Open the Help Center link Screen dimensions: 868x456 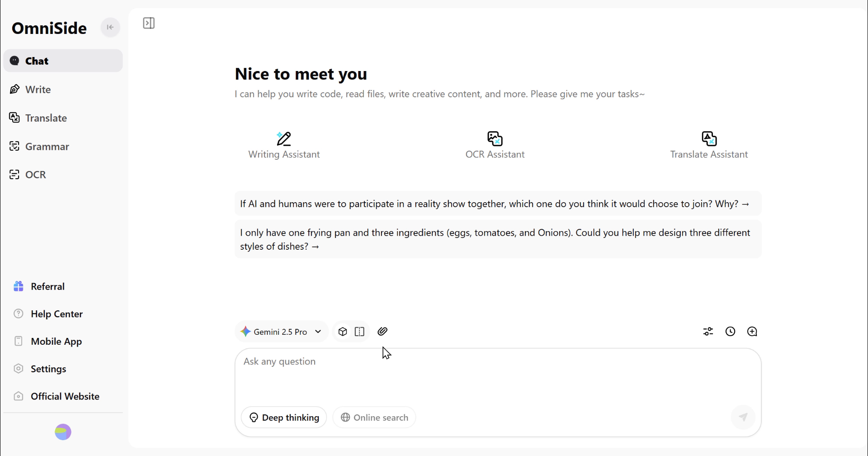click(x=57, y=314)
